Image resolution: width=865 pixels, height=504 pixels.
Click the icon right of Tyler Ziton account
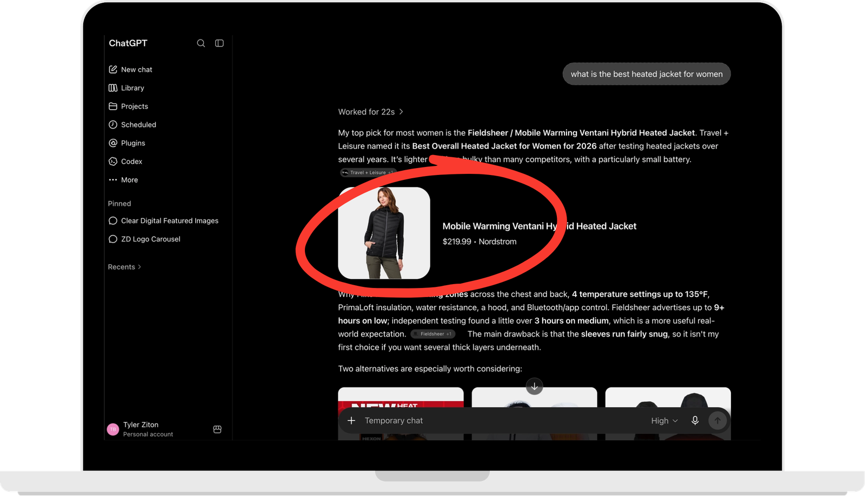(x=217, y=429)
